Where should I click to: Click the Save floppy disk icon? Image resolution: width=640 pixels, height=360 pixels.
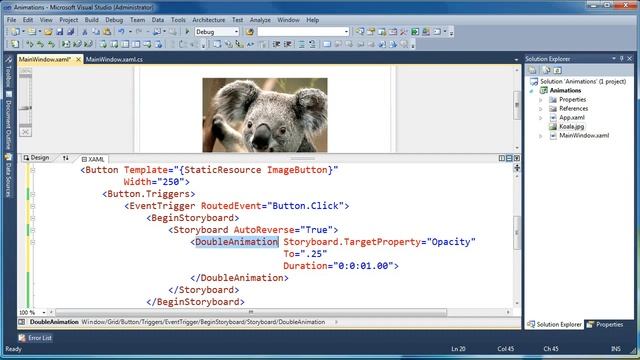pyautogui.click(x=60, y=31)
